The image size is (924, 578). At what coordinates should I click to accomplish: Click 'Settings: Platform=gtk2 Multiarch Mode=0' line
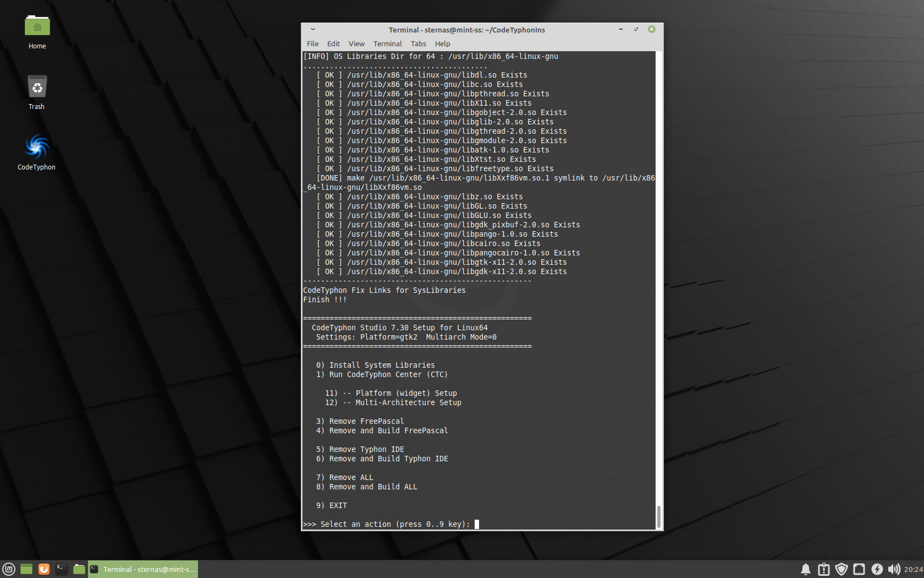(x=406, y=337)
